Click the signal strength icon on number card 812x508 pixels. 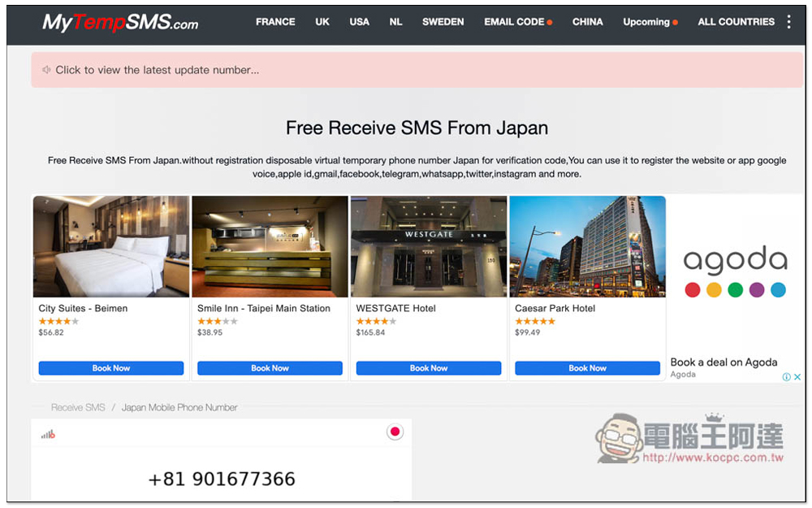48,434
